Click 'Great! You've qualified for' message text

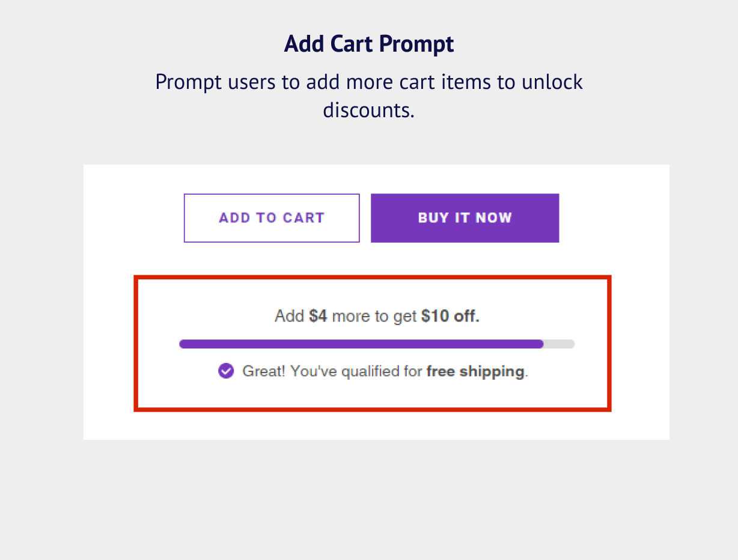coord(332,371)
